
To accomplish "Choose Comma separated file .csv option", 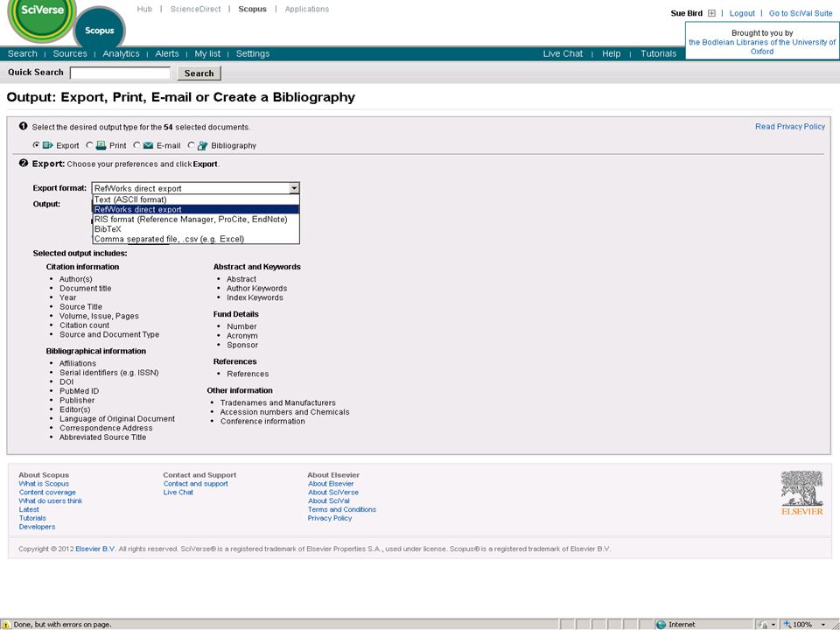I will (196, 239).
